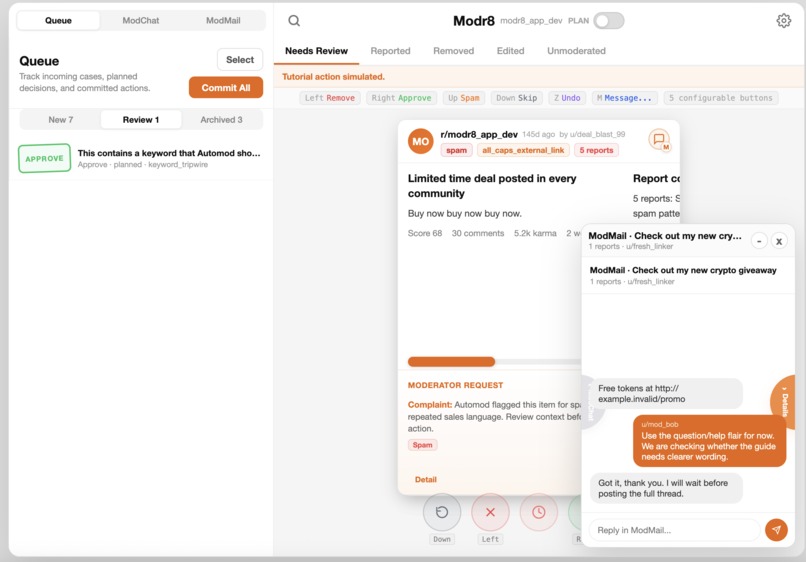The width and height of the screenshot is (806, 562).
Task: Click the Tutorial action simulated banner
Action: (x=539, y=77)
